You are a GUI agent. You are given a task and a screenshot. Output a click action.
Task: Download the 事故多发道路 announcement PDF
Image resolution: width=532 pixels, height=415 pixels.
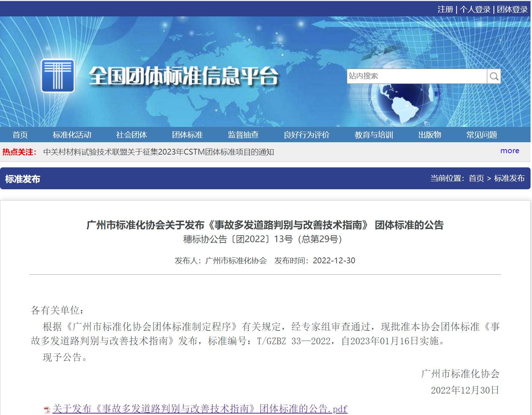pos(200,409)
